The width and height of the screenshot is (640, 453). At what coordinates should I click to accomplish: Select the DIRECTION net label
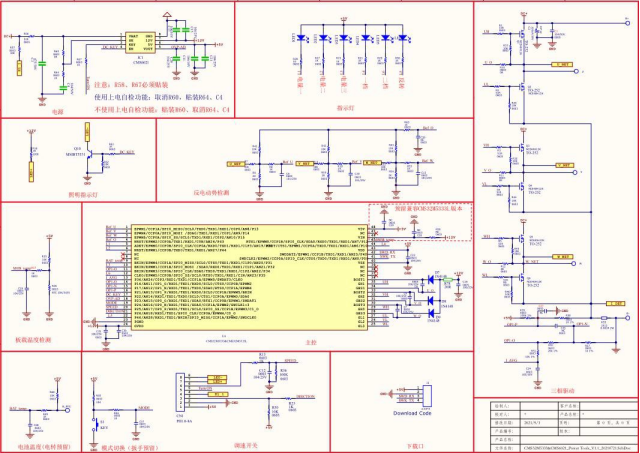tap(305, 397)
